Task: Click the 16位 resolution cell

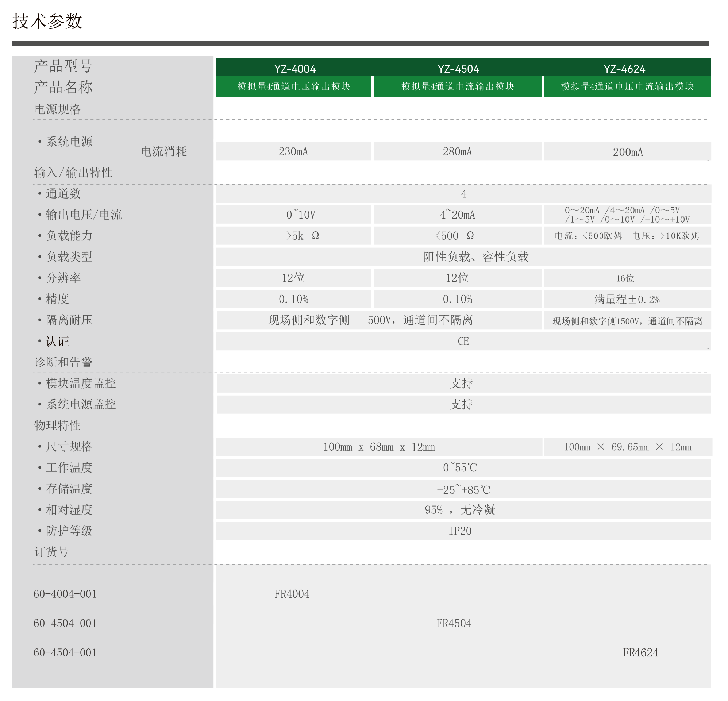Action: click(625, 278)
